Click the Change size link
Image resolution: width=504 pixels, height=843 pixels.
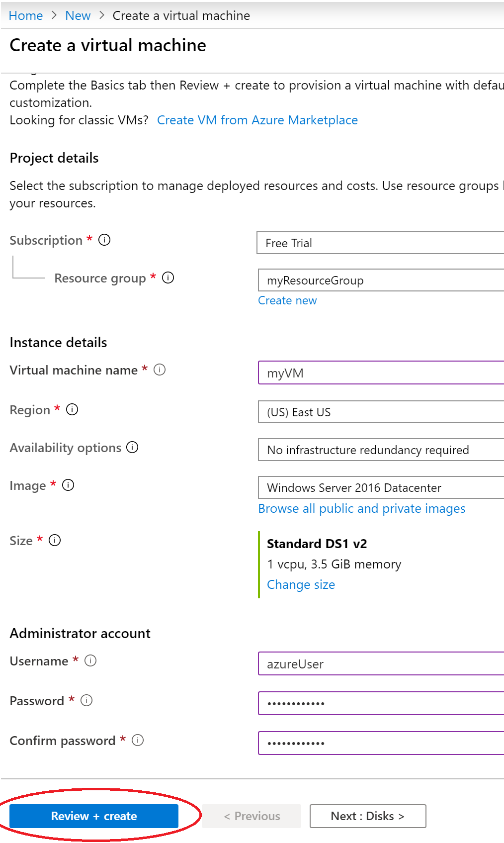click(x=301, y=585)
